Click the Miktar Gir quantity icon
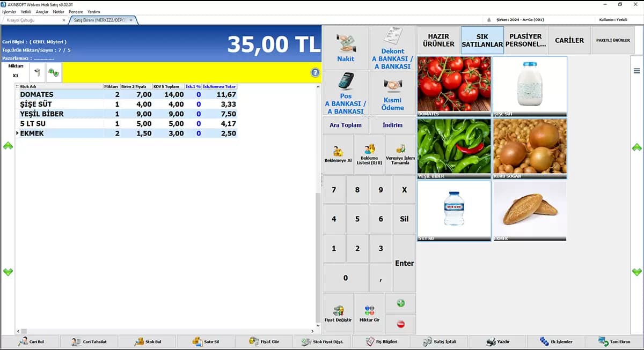Viewport: 644px width, 350px height. click(369, 314)
